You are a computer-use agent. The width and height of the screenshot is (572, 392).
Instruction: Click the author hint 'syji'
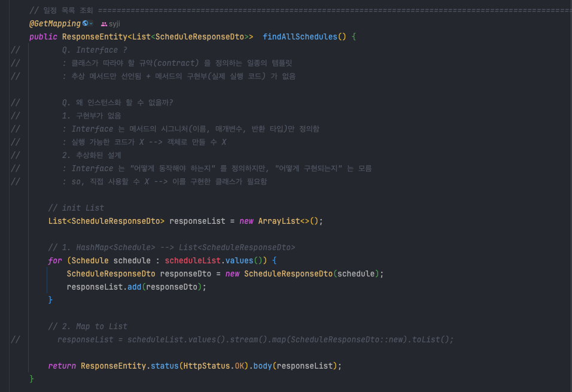click(114, 24)
